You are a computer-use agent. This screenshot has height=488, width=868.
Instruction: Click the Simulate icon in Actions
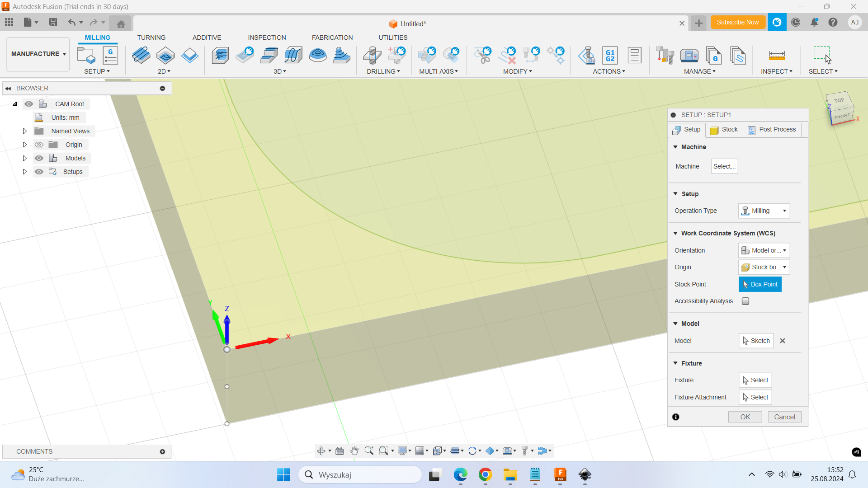click(x=586, y=56)
